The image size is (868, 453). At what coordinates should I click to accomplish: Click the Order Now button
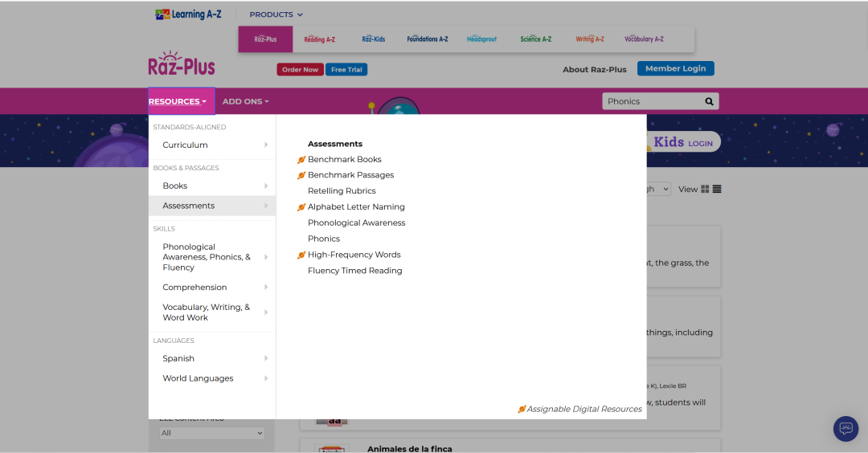(300, 70)
